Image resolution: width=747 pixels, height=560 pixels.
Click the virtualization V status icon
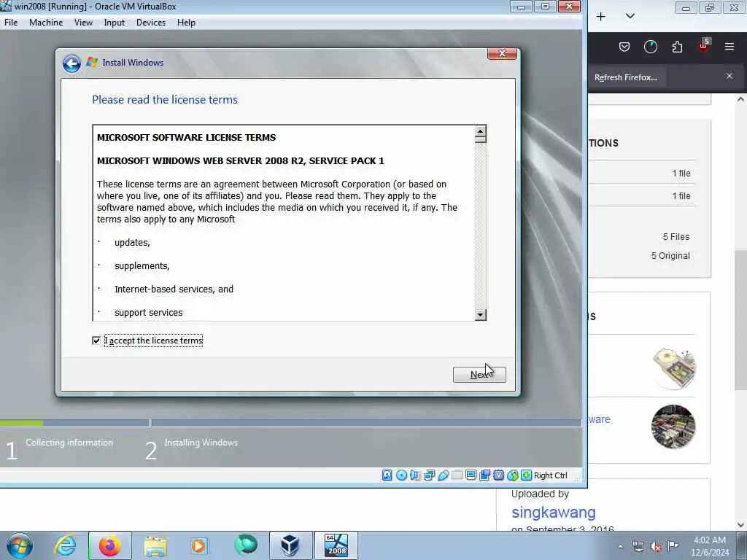coord(498,475)
